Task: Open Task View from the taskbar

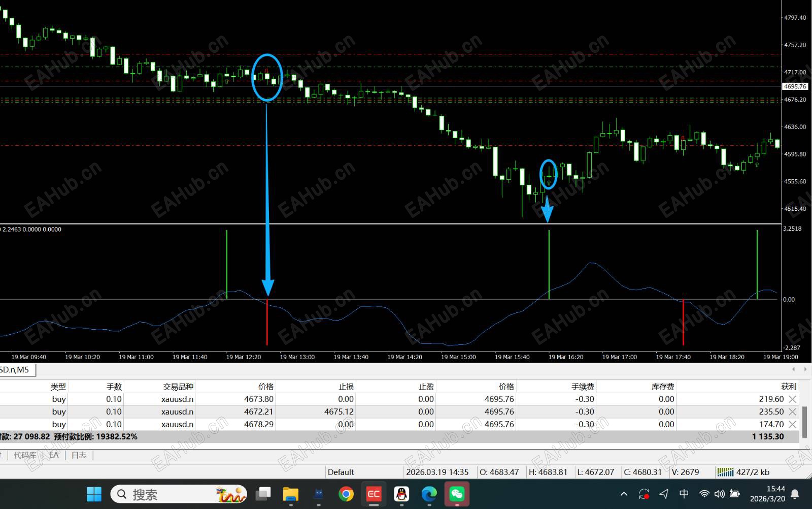Action: coord(263,494)
